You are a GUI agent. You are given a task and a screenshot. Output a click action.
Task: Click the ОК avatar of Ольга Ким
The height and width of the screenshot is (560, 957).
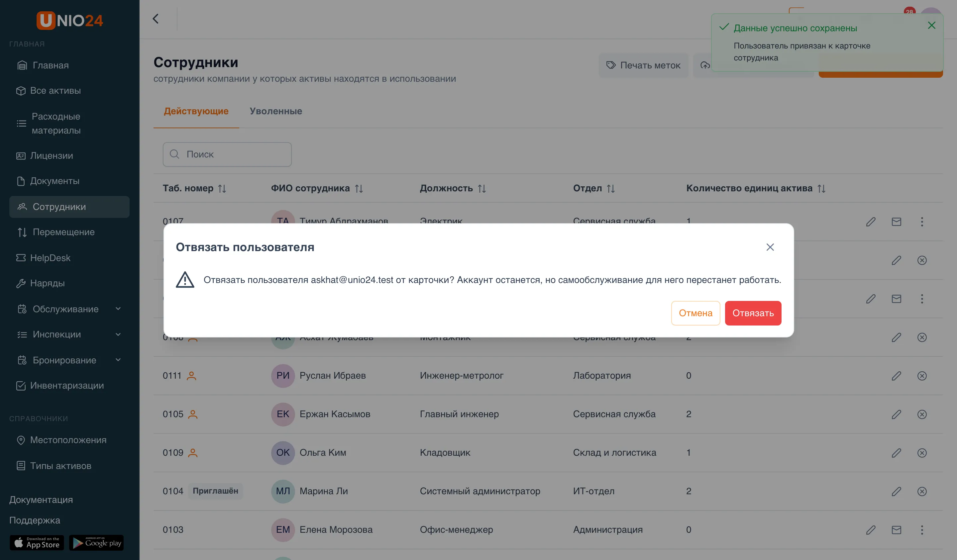pos(282,453)
